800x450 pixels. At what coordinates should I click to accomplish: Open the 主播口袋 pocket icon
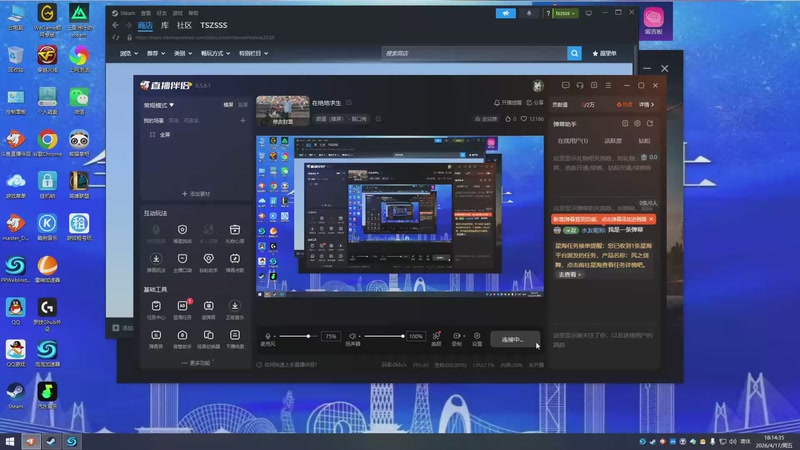(183, 259)
